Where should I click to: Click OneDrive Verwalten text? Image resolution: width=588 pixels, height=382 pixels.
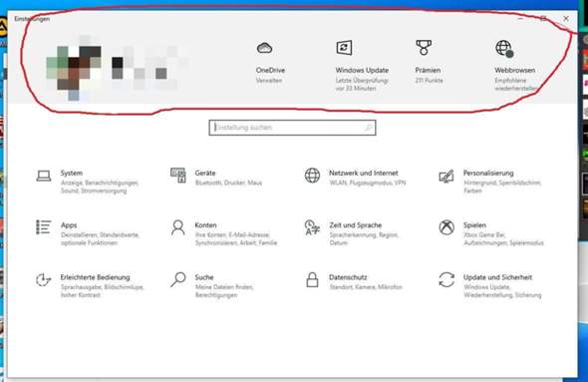pos(269,81)
